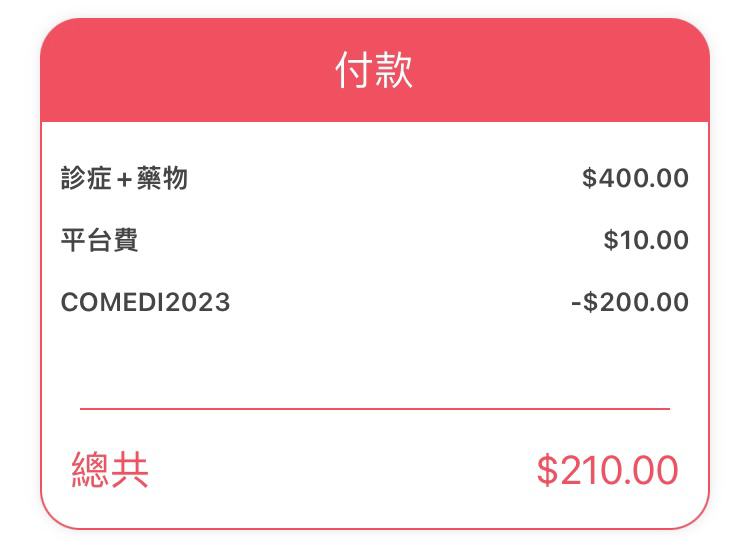The image size is (750, 542).
Task: Click the 藥物 text in first row
Action: (x=162, y=178)
